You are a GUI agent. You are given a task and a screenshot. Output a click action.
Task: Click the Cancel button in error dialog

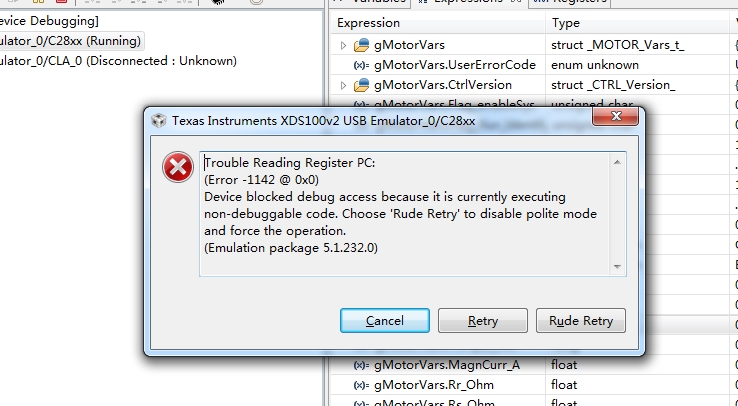pos(385,320)
